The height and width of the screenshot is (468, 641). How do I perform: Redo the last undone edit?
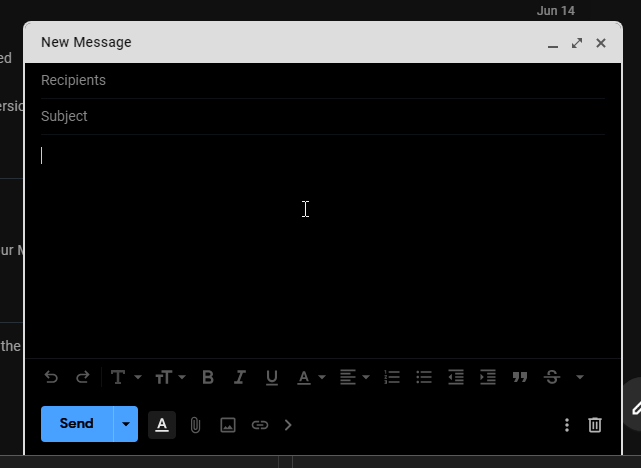[x=83, y=377]
